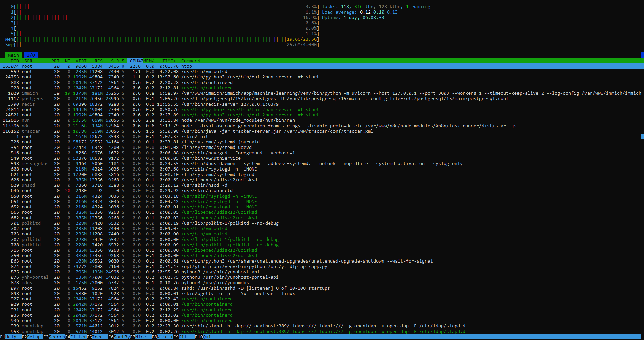Click F8 Nice + button
Image resolution: width=644 pixels, height=340 pixels.
162,337
